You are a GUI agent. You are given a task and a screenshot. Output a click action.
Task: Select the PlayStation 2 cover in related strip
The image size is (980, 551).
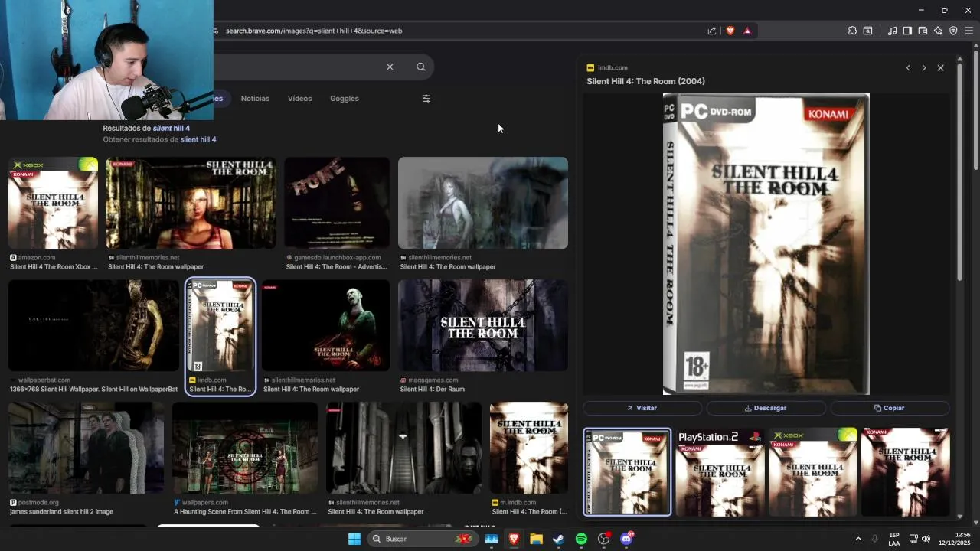coord(720,472)
